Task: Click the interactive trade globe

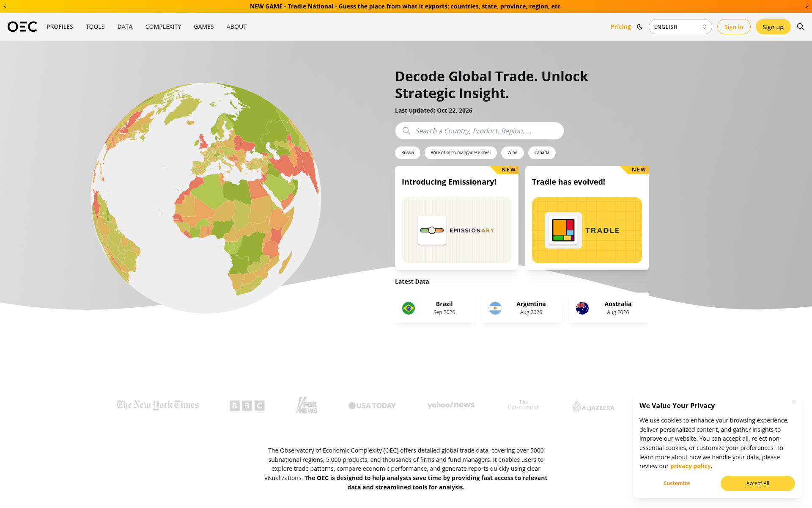Action: coord(206,198)
